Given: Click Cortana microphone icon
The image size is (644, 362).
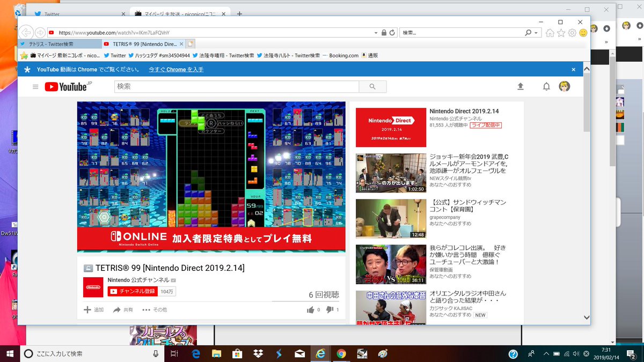Looking at the screenshot, I should 156,353.
